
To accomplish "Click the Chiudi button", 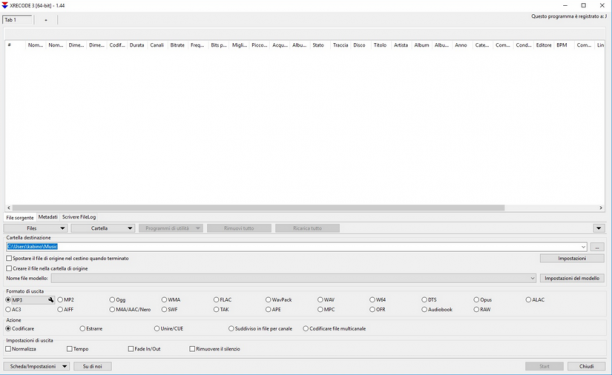I will tap(586, 366).
